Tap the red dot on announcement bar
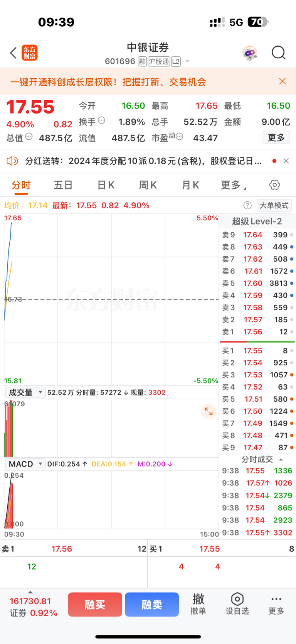This screenshot has width=296, height=644. 274,161
